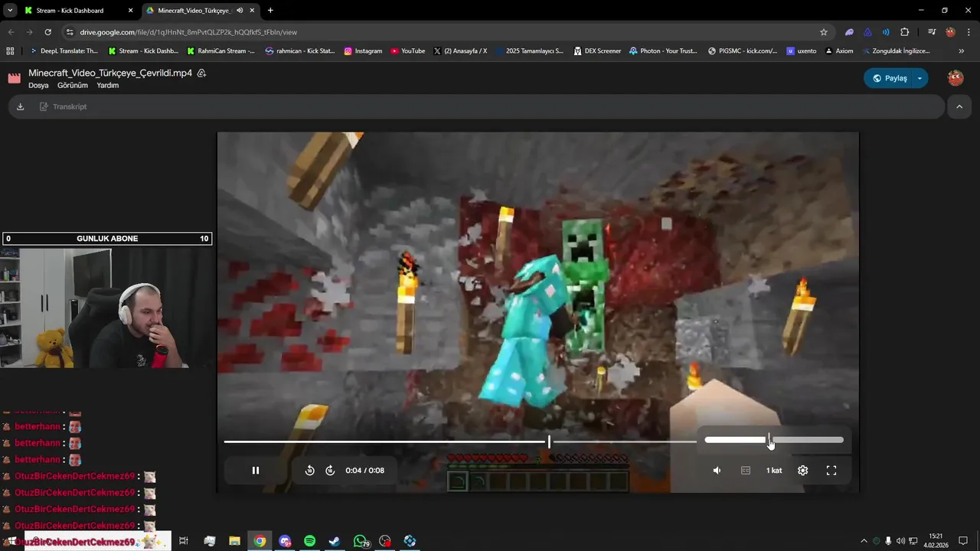Open Task View on taskbar
Screen dimensions: 980x551
pos(184,541)
